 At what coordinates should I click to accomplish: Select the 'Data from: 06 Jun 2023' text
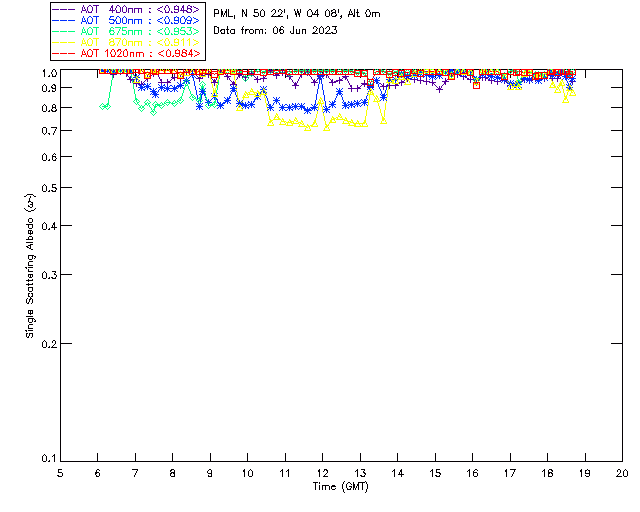275,31
